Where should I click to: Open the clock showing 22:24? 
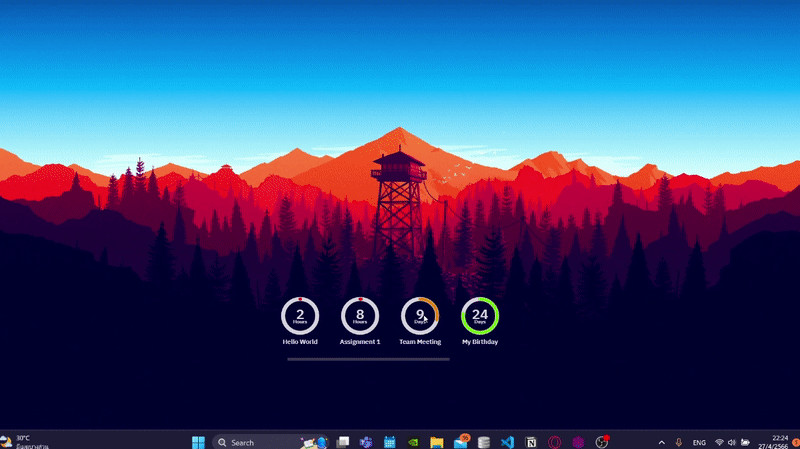773,442
